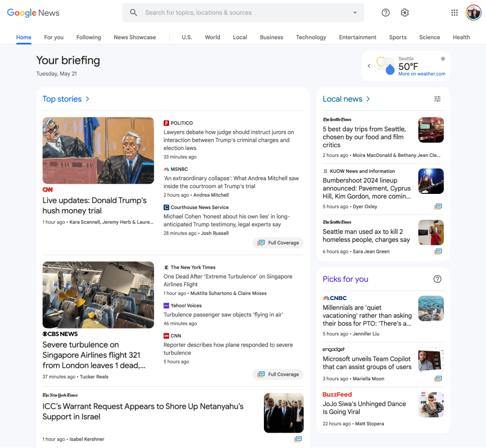Image resolution: width=486 pixels, height=448 pixels.
Task: Click the Google News logo
Action: 33,13
